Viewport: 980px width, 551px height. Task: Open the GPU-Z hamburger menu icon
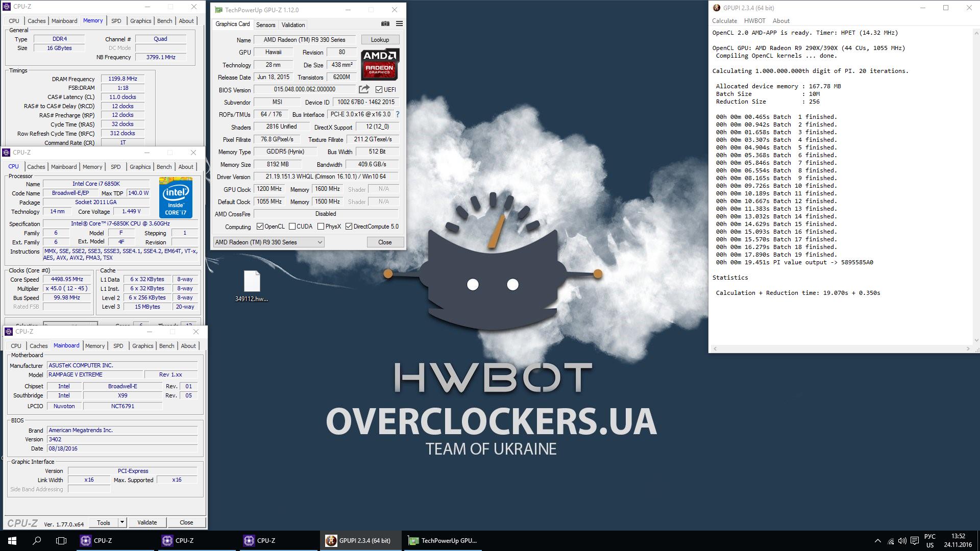click(x=399, y=24)
